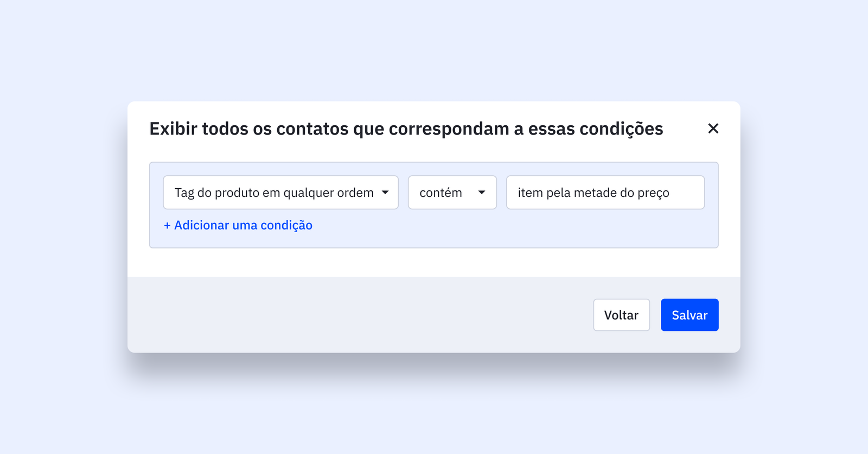Screen dimensions: 868x454
Task: Click the plus sign before "Adicionar uma condição"
Action: pyautogui.click(x=167, y=226)
